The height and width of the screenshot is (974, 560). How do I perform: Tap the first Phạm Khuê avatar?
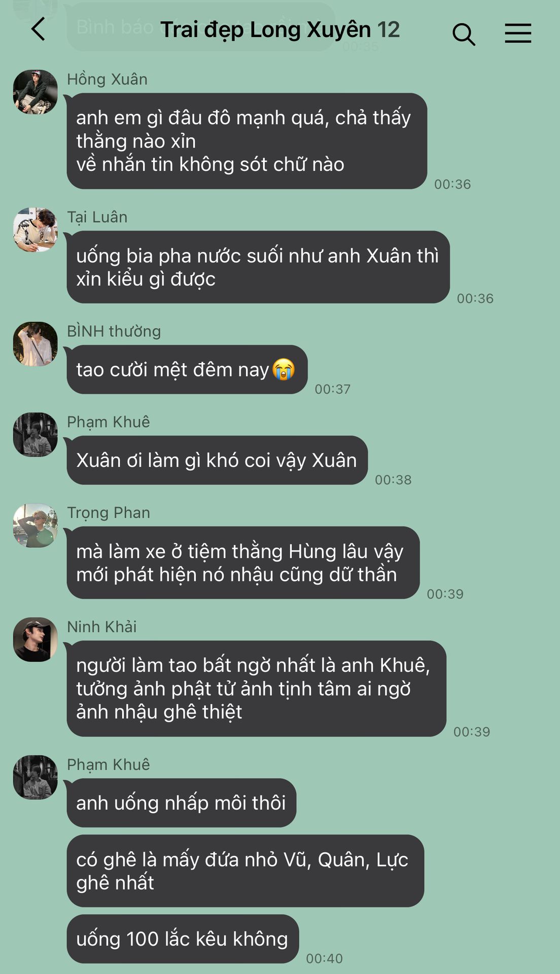36,435
